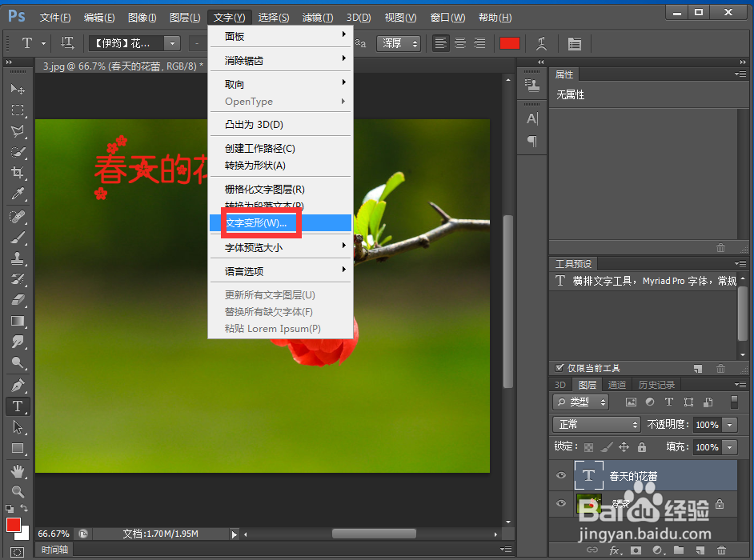Right align the text

(x=479, y=43)
